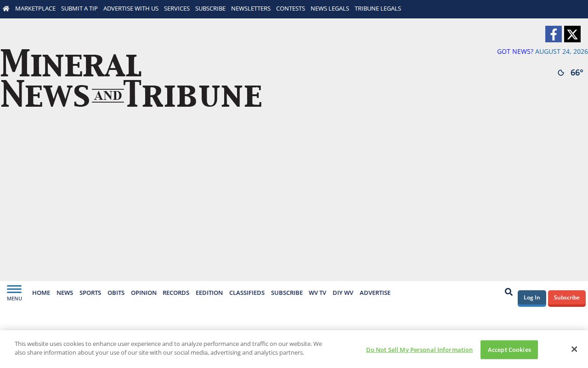Image resolution: width=588 pixels, height=368 pixels.
Task: Click the Mineral News and Tribune logo
Action: pos(131,78)
